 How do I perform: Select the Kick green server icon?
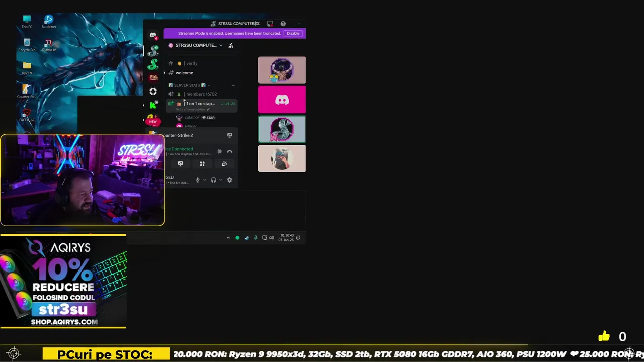153,105
